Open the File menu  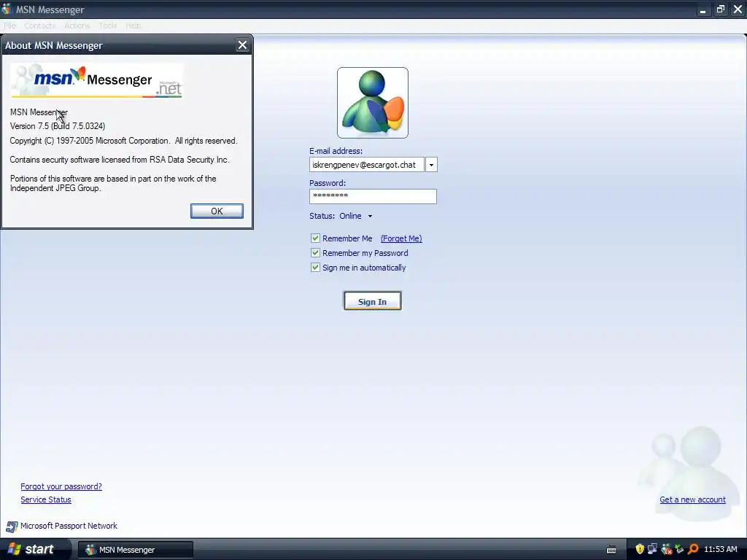[10, 26]
